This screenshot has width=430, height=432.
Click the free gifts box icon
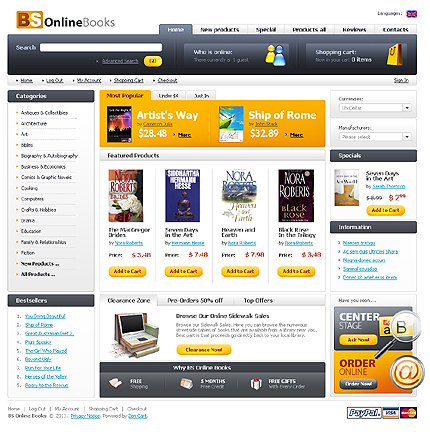click(x=256, y=384)
